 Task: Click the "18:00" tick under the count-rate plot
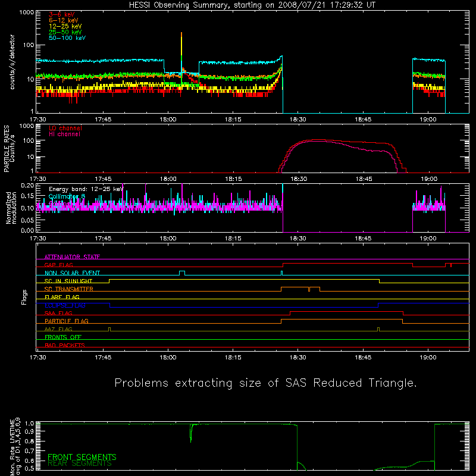[168, 120]
